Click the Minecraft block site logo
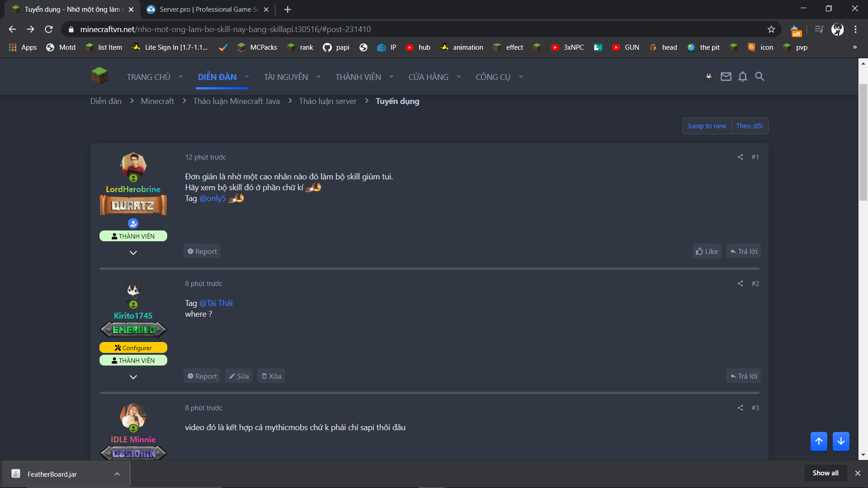The width and height of the screenshot is (868, 488). coord(99,76)
